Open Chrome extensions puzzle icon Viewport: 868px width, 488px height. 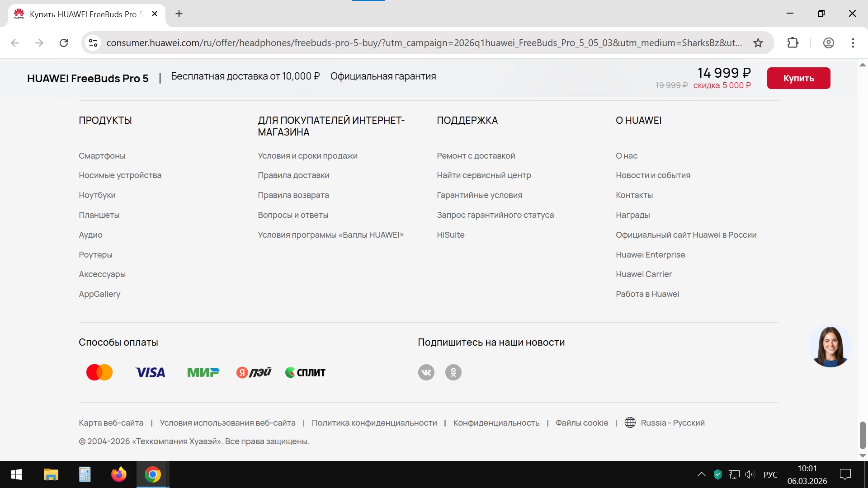pyautogui.click(x=793, y=43)
